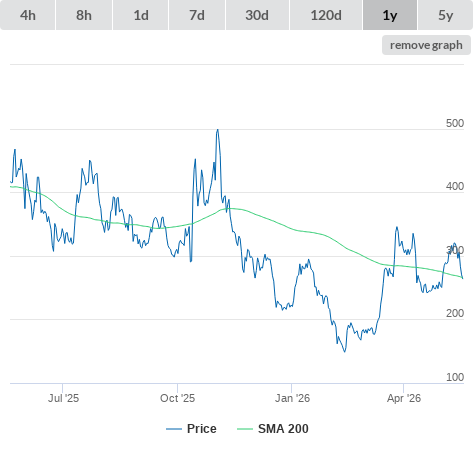Click the Oct '25 axis tick label

(177, 398)
